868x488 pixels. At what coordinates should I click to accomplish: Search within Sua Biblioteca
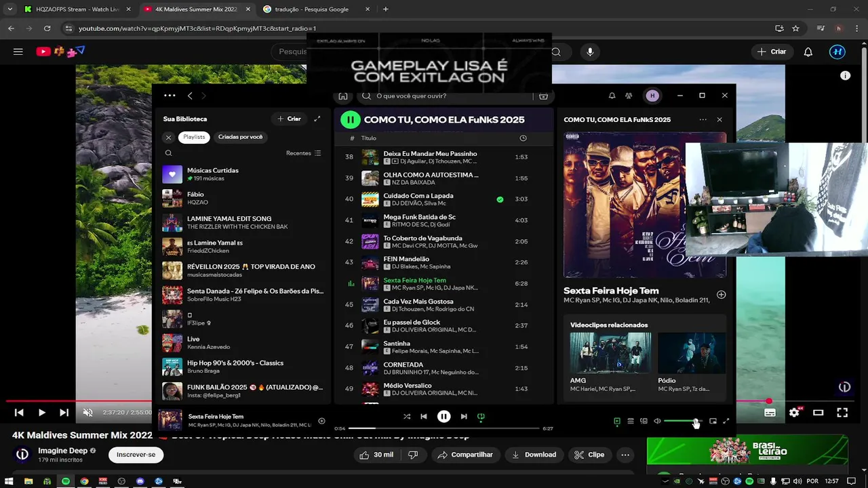pos(169,153)
